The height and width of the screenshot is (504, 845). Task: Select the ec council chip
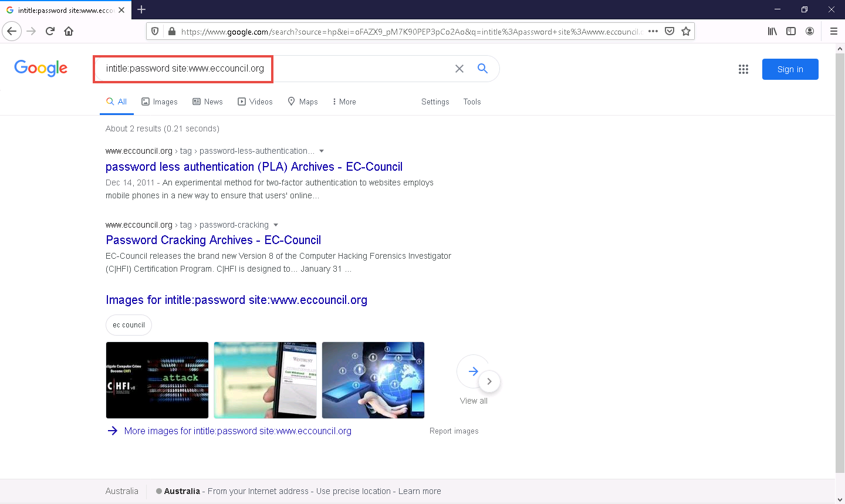[129, 325]
